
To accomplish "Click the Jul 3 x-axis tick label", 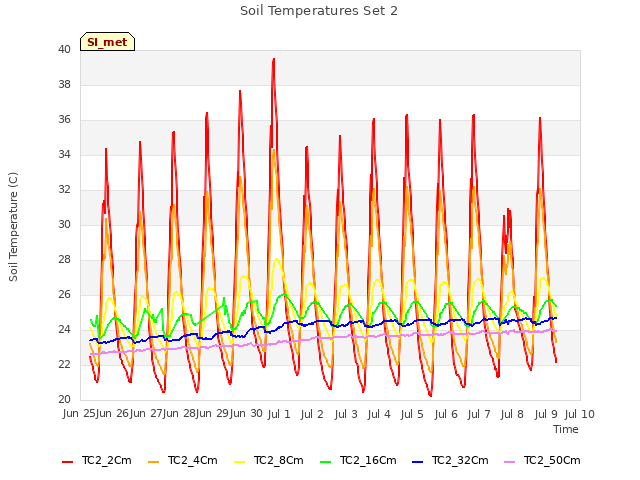I will coord(346,414).
